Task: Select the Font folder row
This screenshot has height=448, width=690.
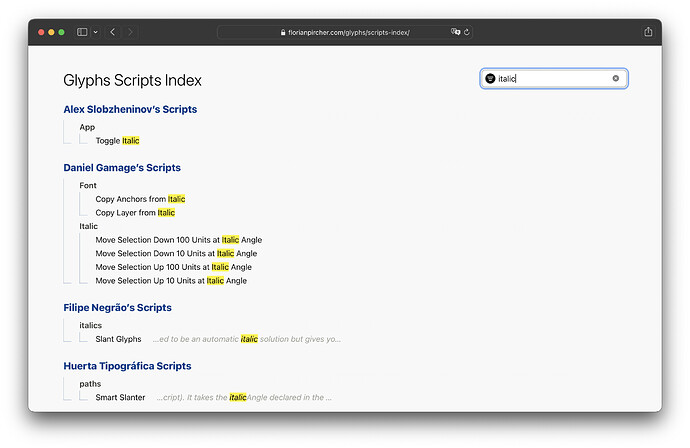Action: point(88,186)
